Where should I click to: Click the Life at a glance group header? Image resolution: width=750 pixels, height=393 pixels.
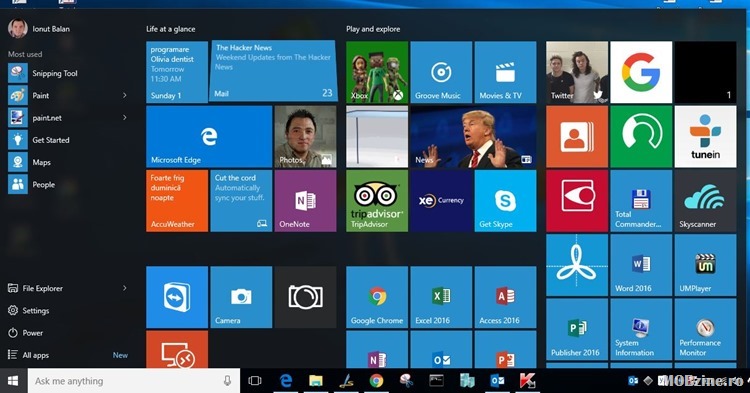click(x=171, y=29)
